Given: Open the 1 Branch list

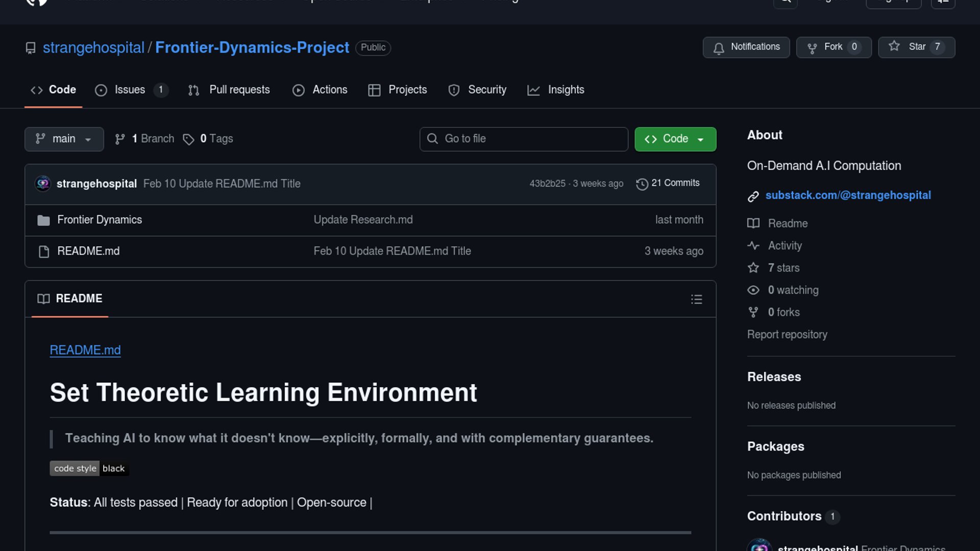Looking at the screenshot, I should (145, 139).
